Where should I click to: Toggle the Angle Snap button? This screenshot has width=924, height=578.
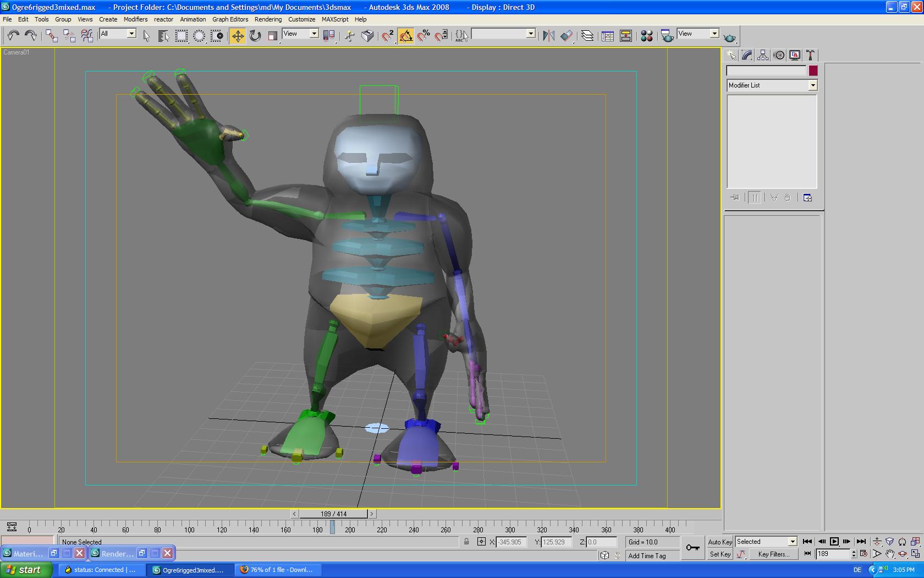pyautogui.click(x=406, y=36)
